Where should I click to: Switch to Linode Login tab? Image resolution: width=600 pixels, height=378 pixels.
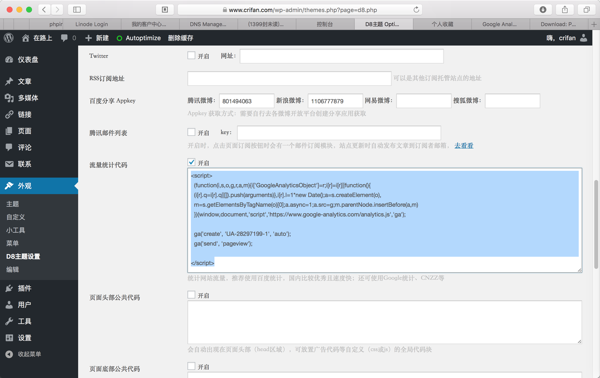coord(92,24)
